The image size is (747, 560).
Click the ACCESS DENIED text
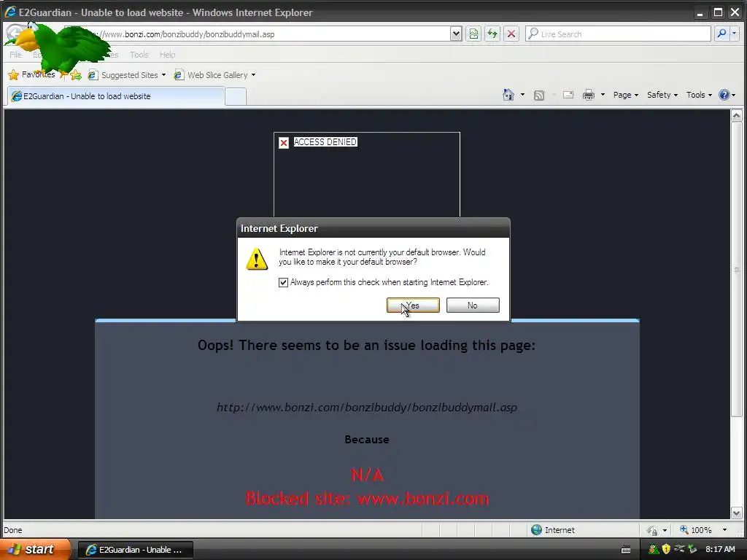pos(325,142)
